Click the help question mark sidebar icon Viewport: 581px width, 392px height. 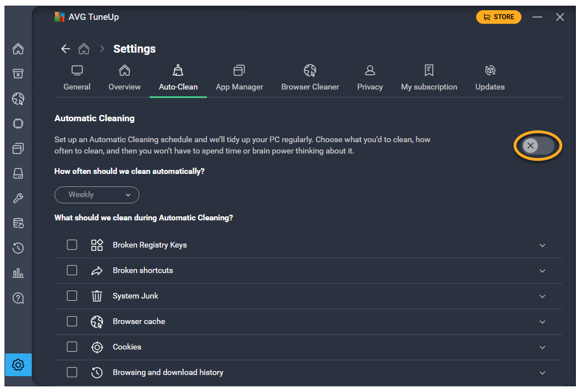pyautogui.click(x=18, y=298)
